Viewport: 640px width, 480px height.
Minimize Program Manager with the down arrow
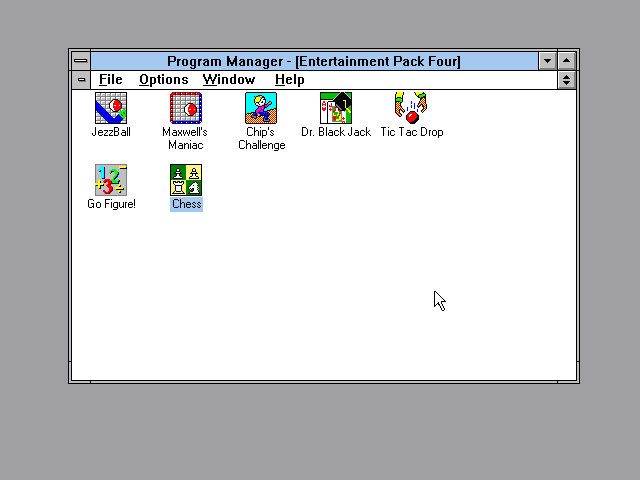coord(547,61)
